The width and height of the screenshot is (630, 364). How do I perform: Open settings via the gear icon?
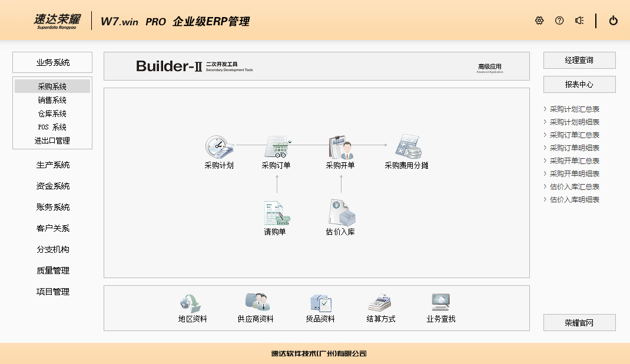tap(539, 21)
